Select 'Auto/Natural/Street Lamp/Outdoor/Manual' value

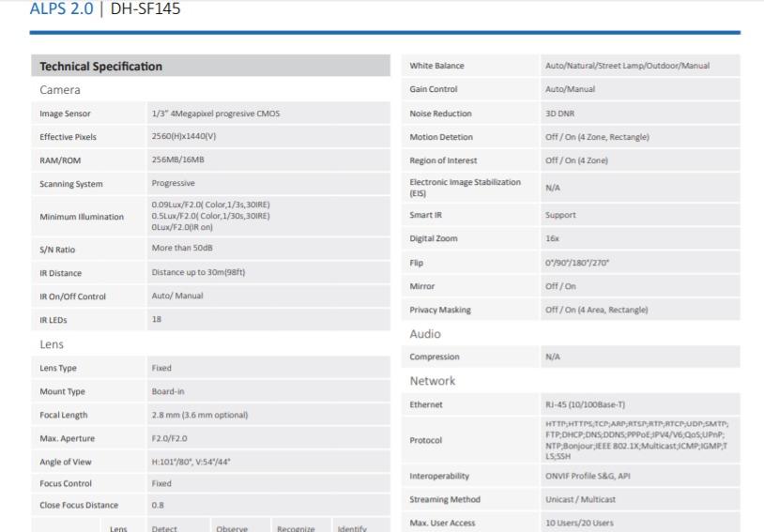628,66
